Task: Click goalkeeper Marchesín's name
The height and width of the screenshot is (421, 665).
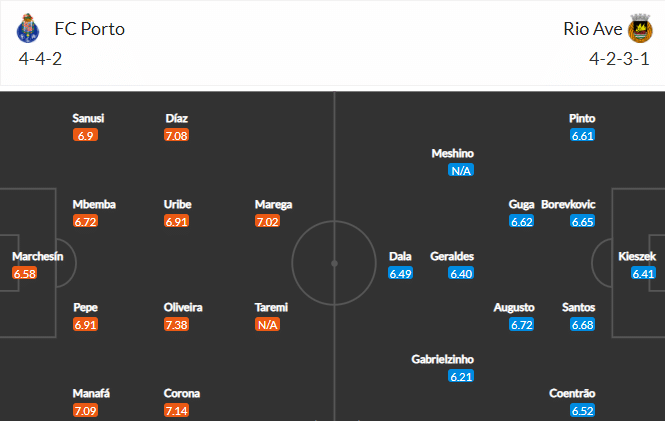Action: click(x=38, y=257)
